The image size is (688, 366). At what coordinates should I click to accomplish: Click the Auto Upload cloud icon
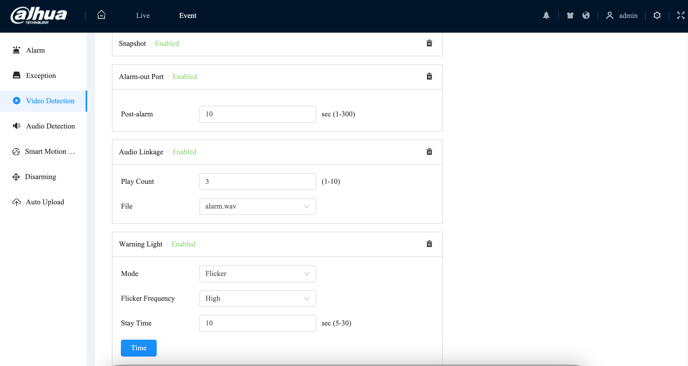pyautogui.click(x=16, y=202)
